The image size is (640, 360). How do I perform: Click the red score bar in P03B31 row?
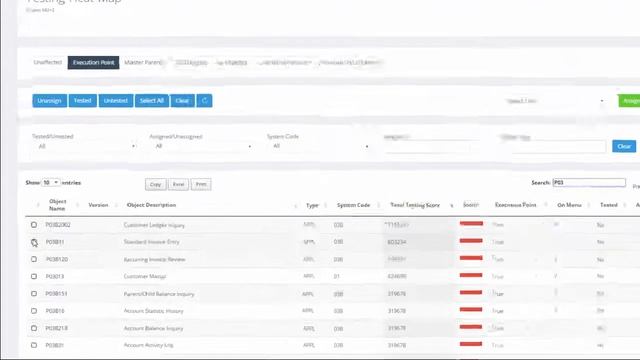[x=471, y=344]
